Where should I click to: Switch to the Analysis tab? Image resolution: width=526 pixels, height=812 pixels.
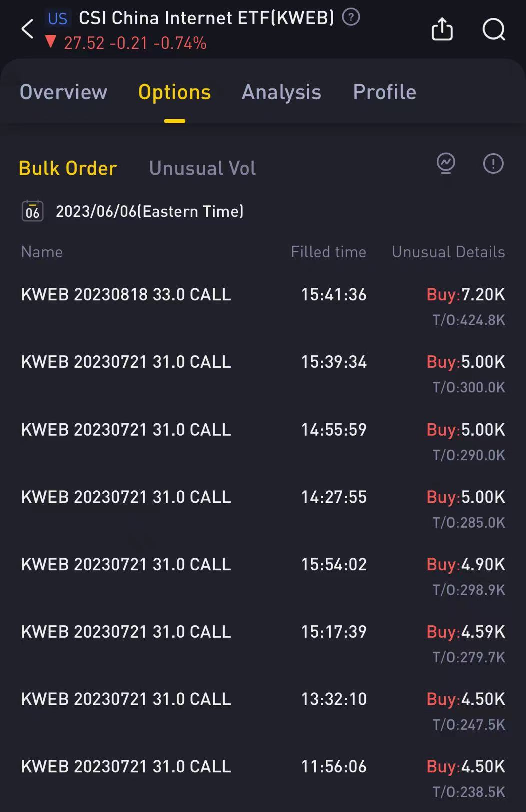(281, 92)
